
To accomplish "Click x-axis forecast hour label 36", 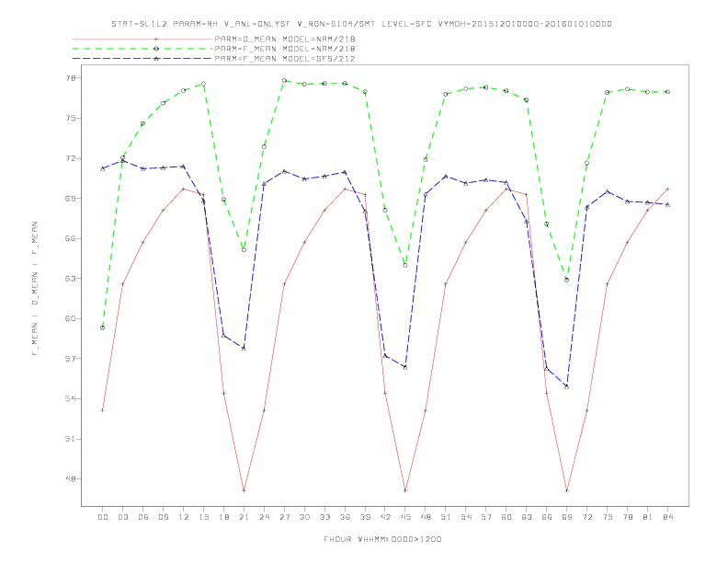I will tap(345, 517).
